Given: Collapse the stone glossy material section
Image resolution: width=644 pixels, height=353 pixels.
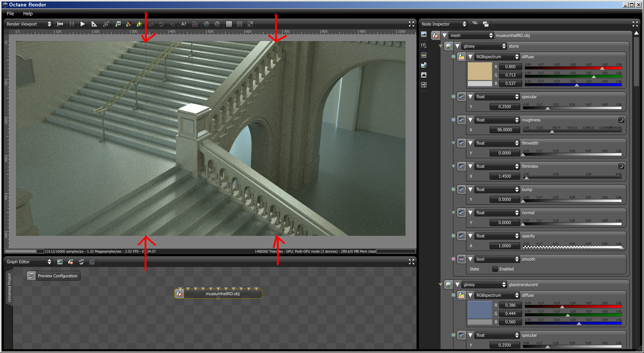Looking at the screenshot, I should pos(458,46).
